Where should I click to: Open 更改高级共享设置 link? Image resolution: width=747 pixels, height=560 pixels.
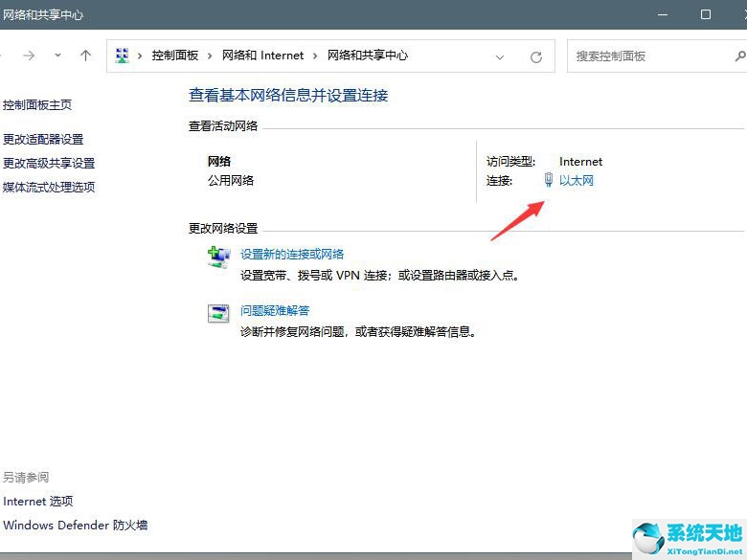49,164
